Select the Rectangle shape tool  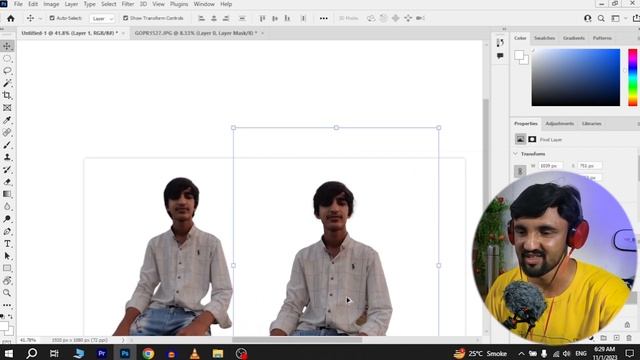pos(7,268)
